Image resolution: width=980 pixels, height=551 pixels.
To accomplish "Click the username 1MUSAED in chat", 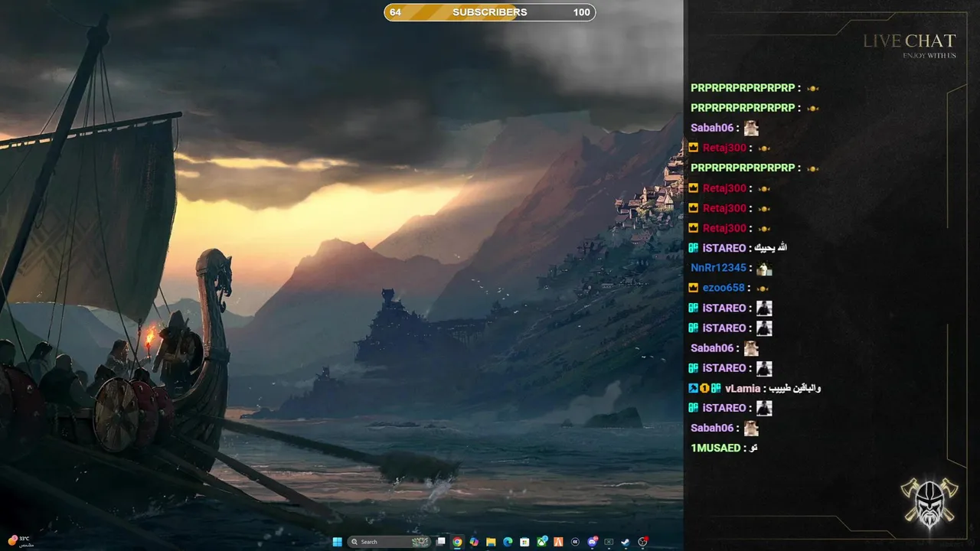I will coord(716,448).
